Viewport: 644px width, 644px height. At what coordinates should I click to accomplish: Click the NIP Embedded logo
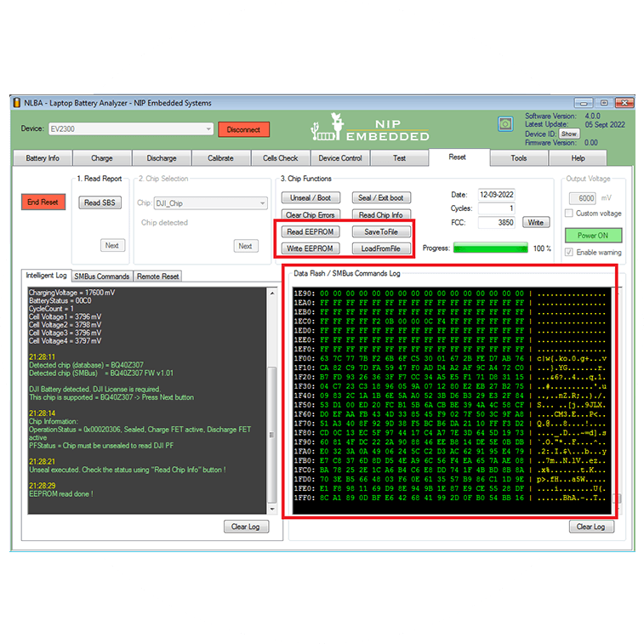pos(370,128)
